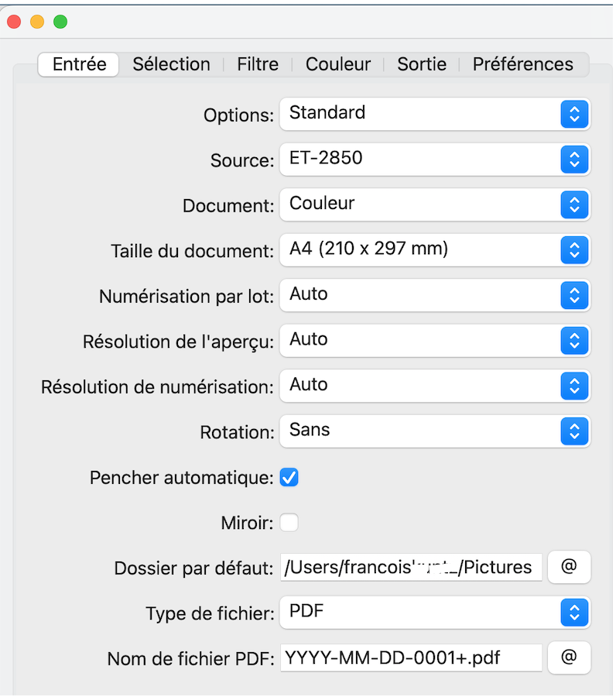
Task: Click the Dossier par défaut path field
Action: [410, 568]
